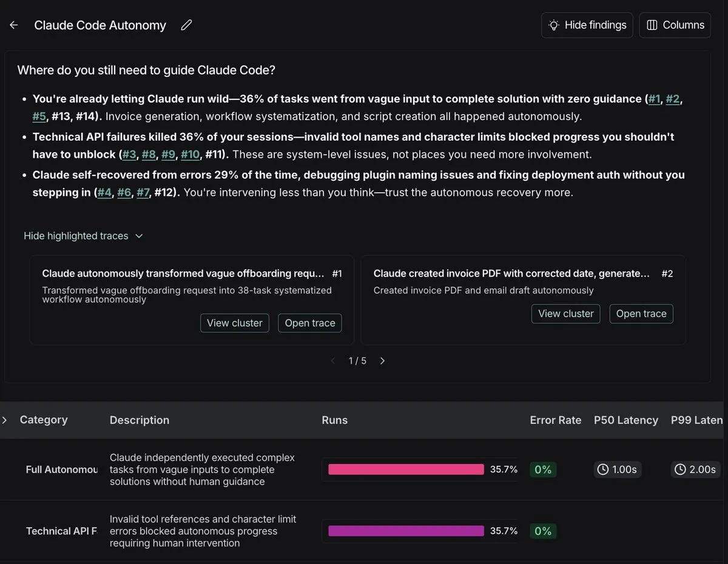Open trace for offboarding card #1
This screenshot has height=564, width=728.
click(310, 323)
